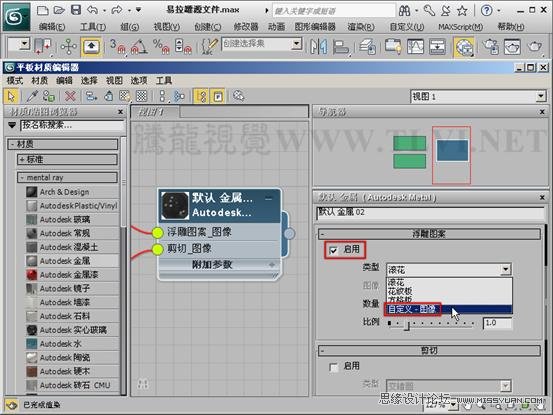The image size is (553, 415).
Task: Select 花纹板 in the type list
Action: pos(448,291)
